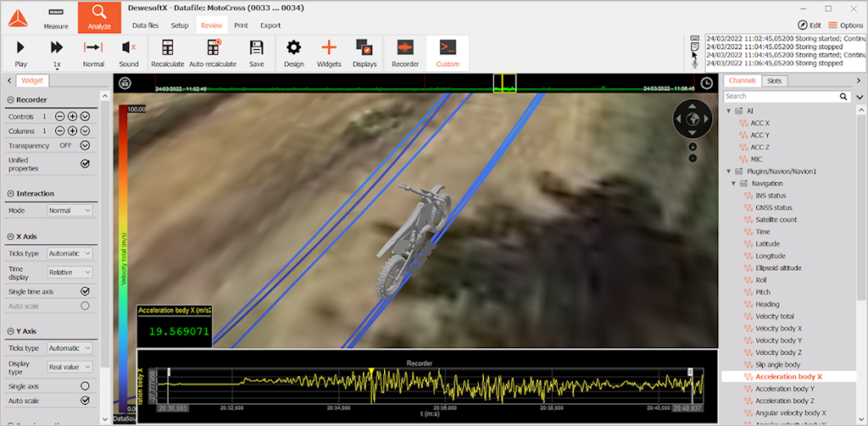Select the Velocity total channel
868x426 pixels.
point(775,317)
